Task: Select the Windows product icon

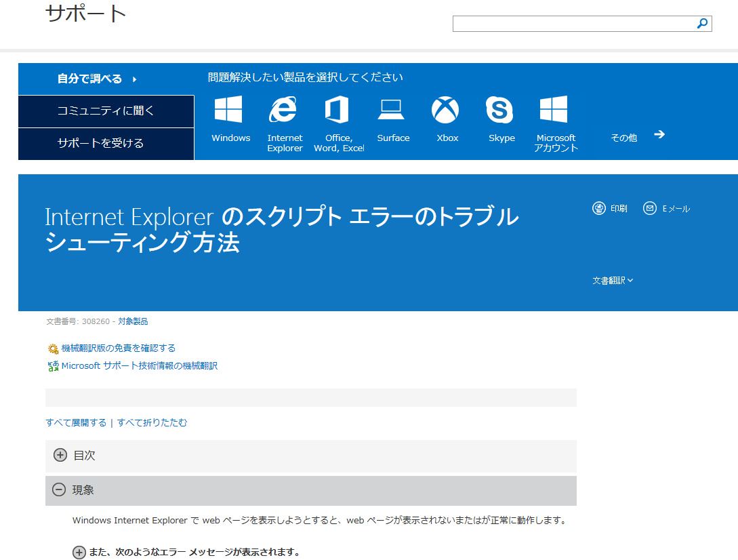Action: pyautogui.click(x=228, y=109)
